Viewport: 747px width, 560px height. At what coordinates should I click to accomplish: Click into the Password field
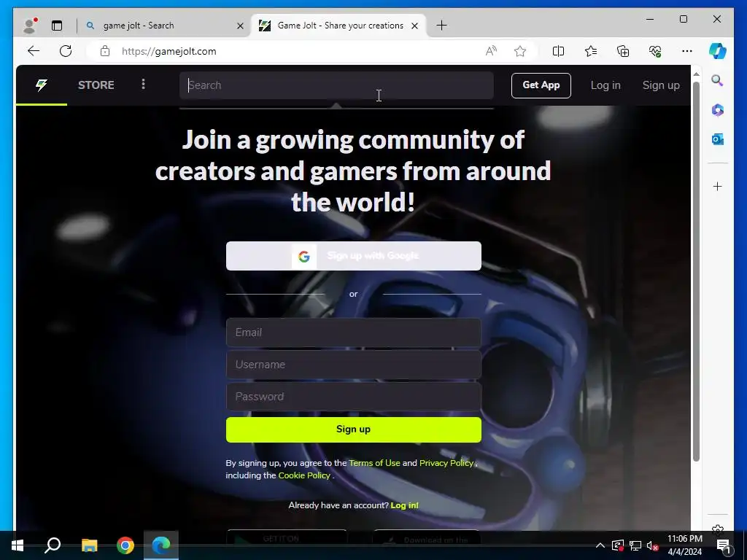pos(354,396)
